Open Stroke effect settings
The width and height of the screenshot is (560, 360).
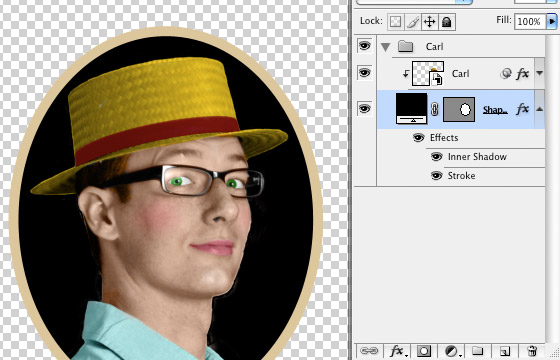tap(461, 176)
